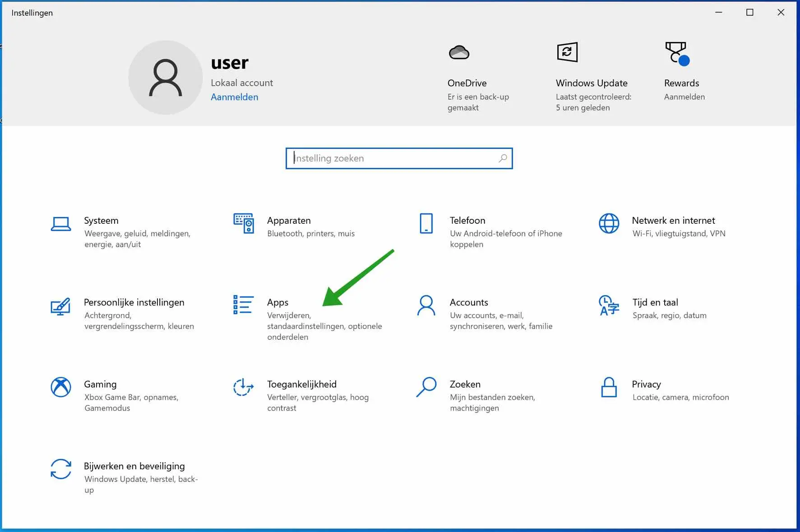Maximize the Instellingen window
800x532 pixels.
(x=749, y=13)
